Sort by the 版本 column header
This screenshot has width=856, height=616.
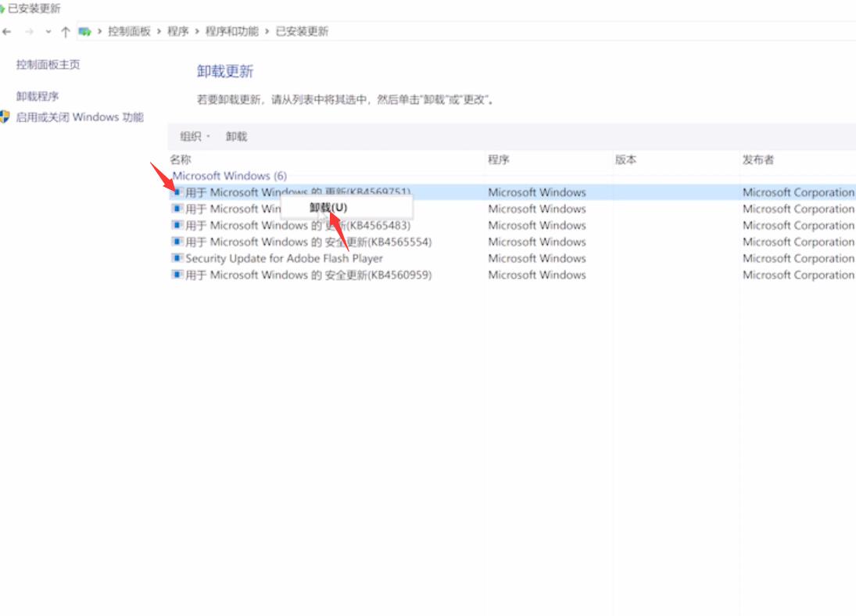coord(625,159)
